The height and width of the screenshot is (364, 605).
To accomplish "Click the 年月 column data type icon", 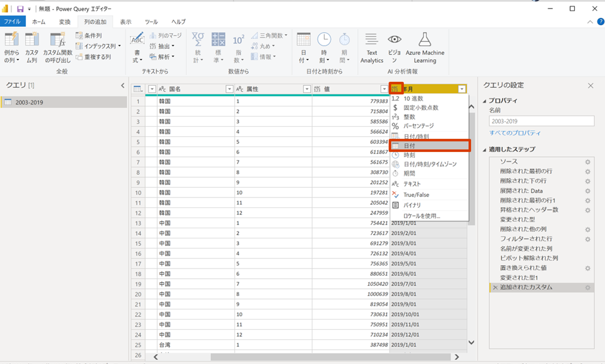I will [395, 89].
